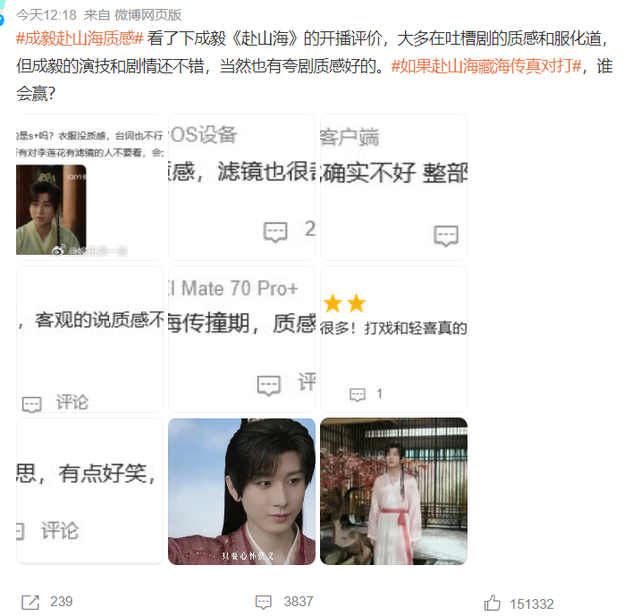This screenshot has height=616, width=640.
Task: Click the 微博网页版 source link
Action: point(148,15)
